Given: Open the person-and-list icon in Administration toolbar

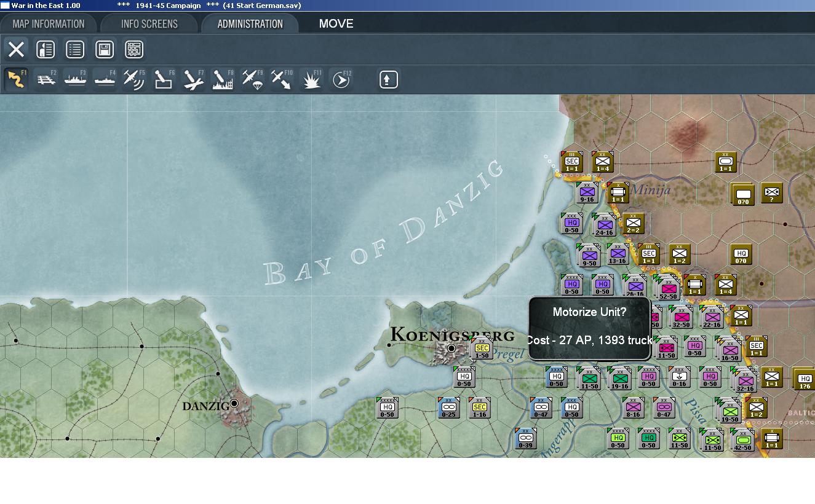Looking at the screenshot, I should point(46,49).
